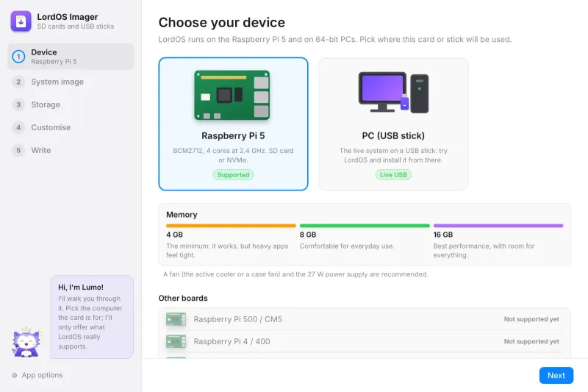The image size is (588, 392).
Task: Open the Storage step
Action: (x=71, y=104)
